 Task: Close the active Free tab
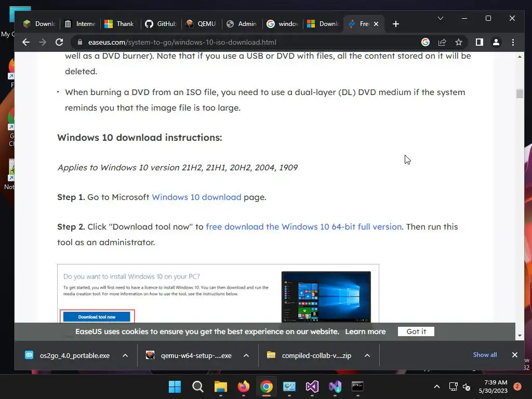click(x=376, y=24)
